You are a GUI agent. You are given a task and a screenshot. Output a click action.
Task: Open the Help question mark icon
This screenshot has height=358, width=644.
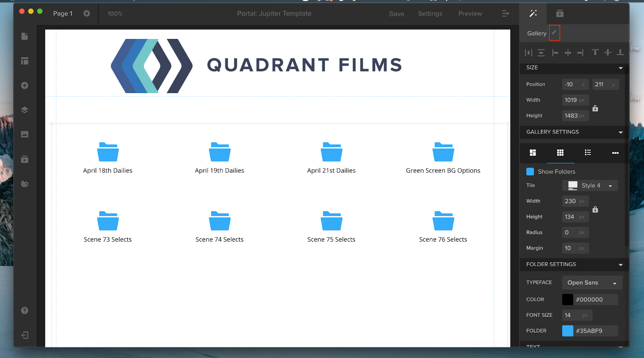pyautogui.click(x=25, y=310)
